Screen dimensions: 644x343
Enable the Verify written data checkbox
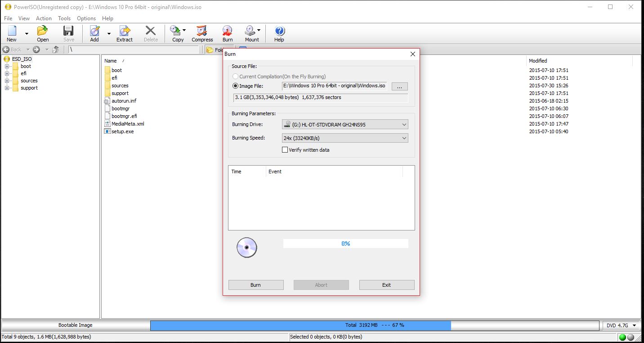[x=285, y=150]
